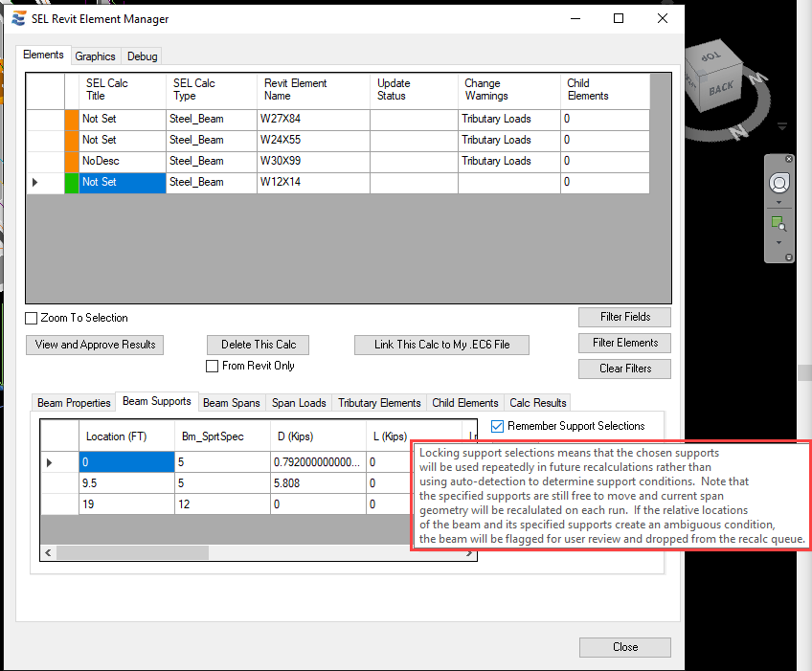Open the Beam Spans tab
The width and height of the screenshot is (812, 671).
(x=232, y=403)
